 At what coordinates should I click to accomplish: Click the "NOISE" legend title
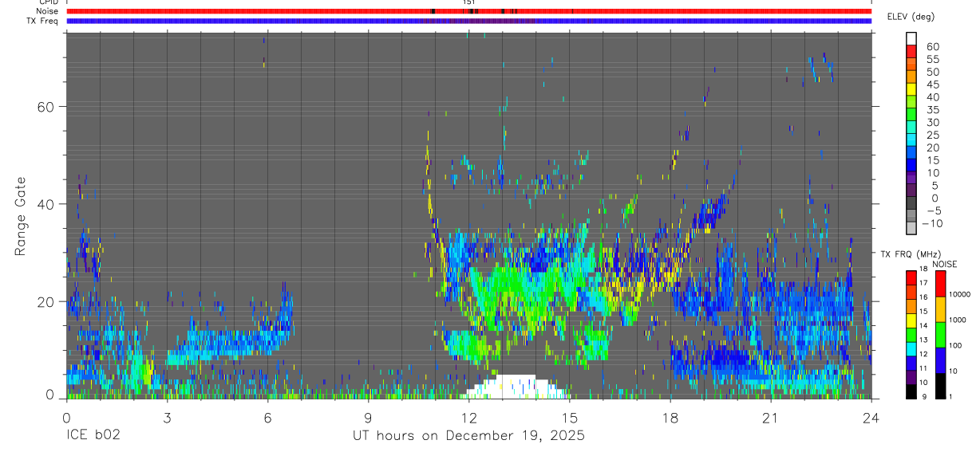tap(944, 264)
